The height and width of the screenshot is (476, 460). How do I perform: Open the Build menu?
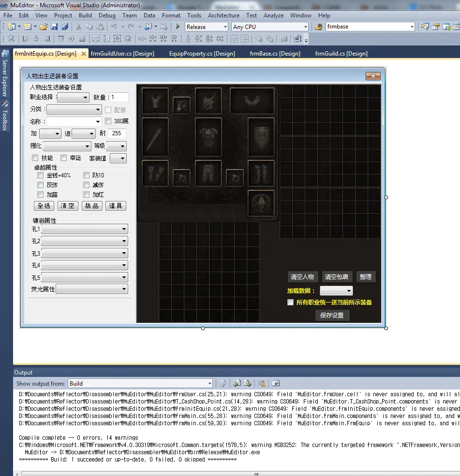pos(86,15)
